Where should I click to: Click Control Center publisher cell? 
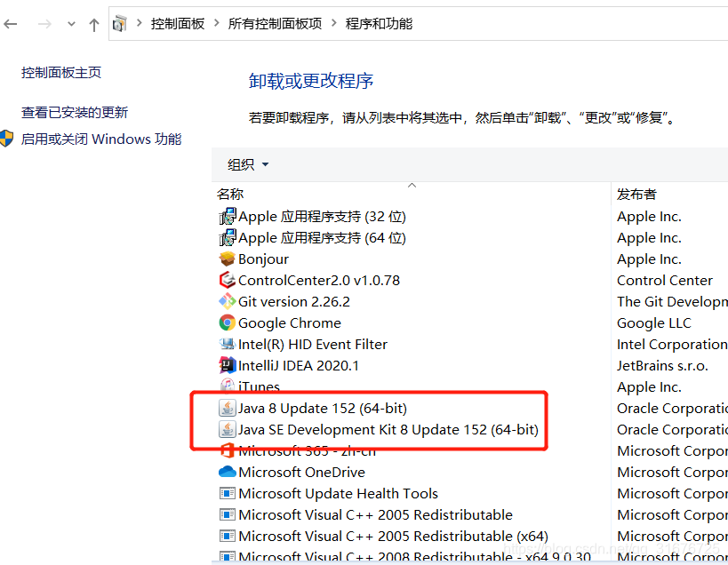click(664, 280)
